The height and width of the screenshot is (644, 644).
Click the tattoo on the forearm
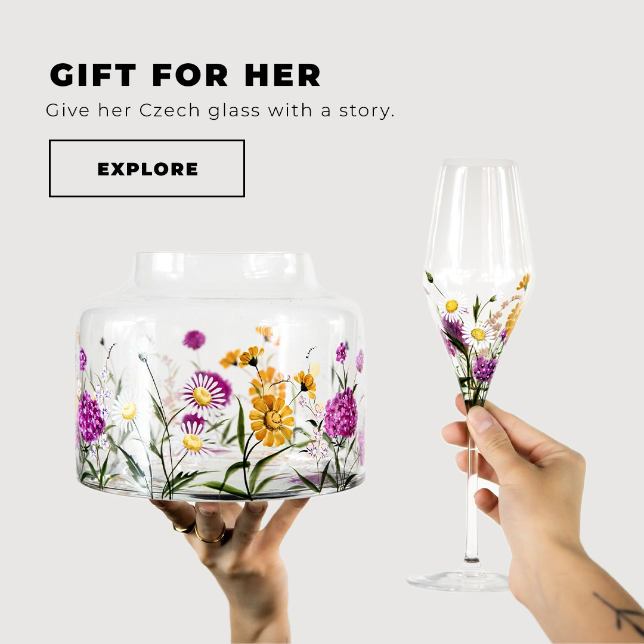(620, 612)
